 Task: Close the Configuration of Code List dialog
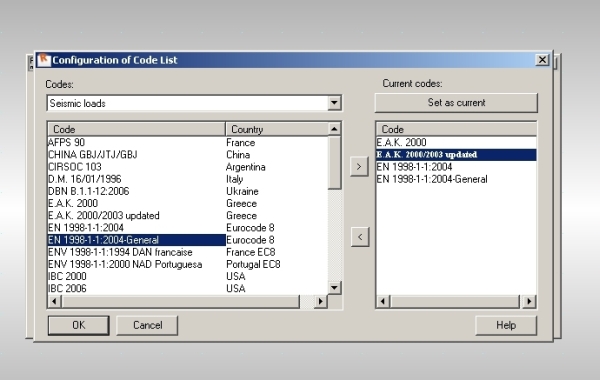[x=542, y=60]
